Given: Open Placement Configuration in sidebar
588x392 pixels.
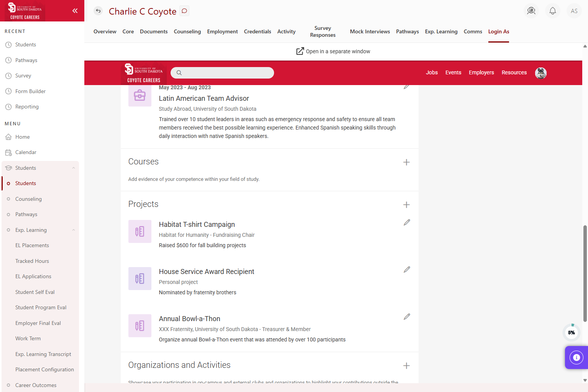Looking at the screenshot, I should 44,369.
